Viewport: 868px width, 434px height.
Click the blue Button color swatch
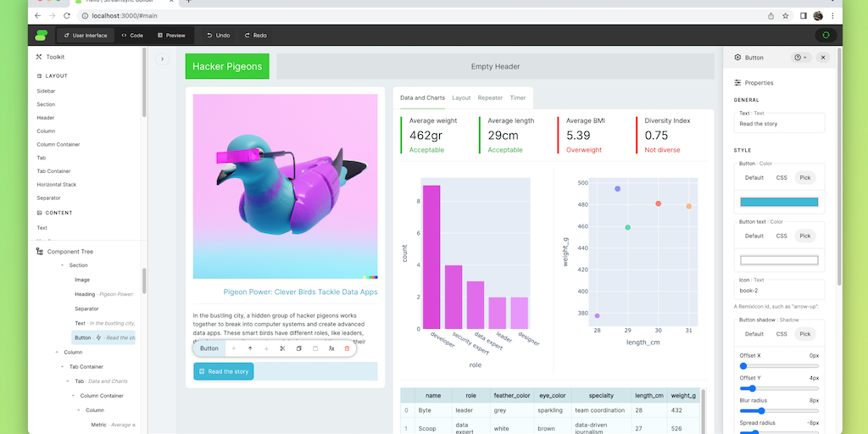(779, 203)
